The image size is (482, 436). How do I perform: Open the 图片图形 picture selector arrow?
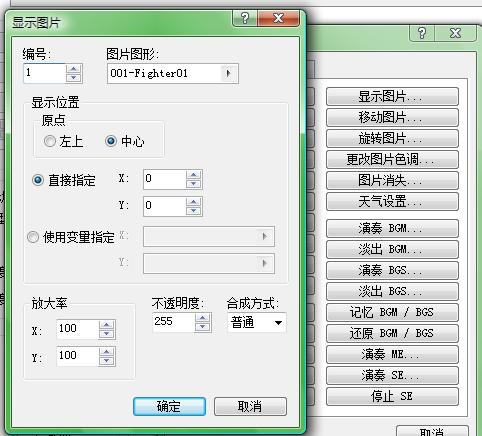click(229, 73)
